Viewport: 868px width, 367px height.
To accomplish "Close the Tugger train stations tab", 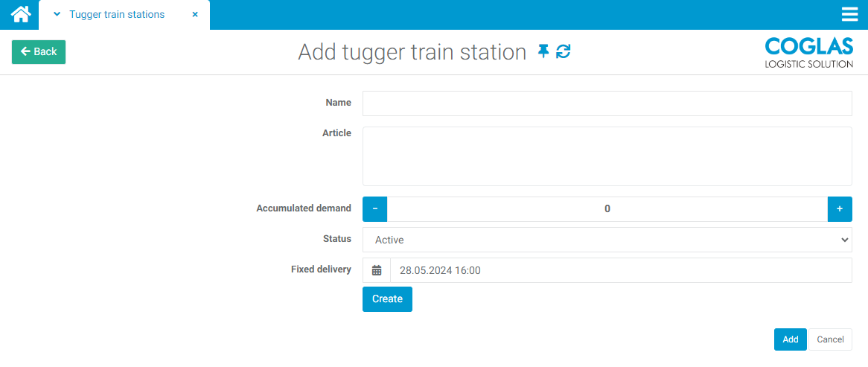I will pos(195,14).
